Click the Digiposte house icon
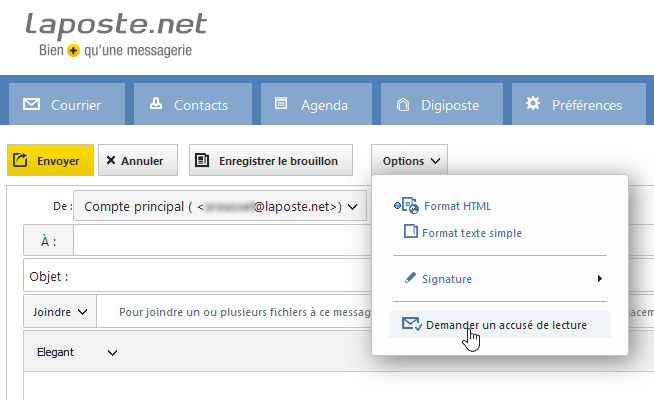 pos(403,104)
